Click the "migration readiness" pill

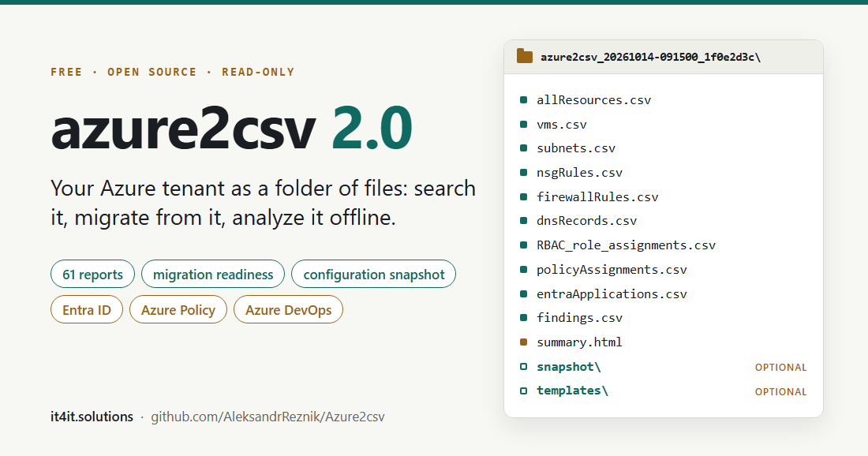coord(213,274)
